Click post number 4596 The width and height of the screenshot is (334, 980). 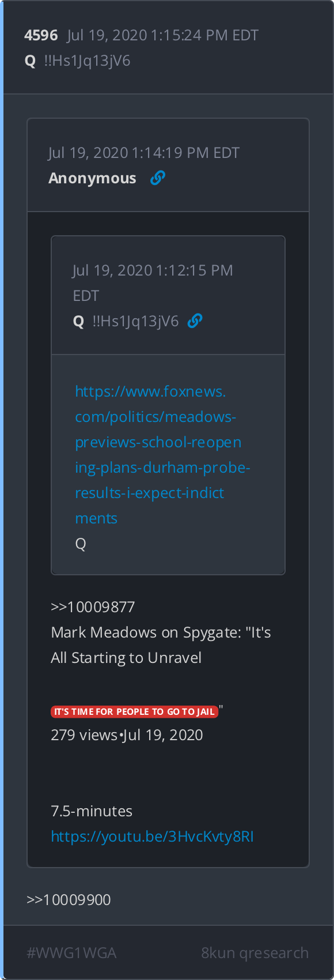41,35
